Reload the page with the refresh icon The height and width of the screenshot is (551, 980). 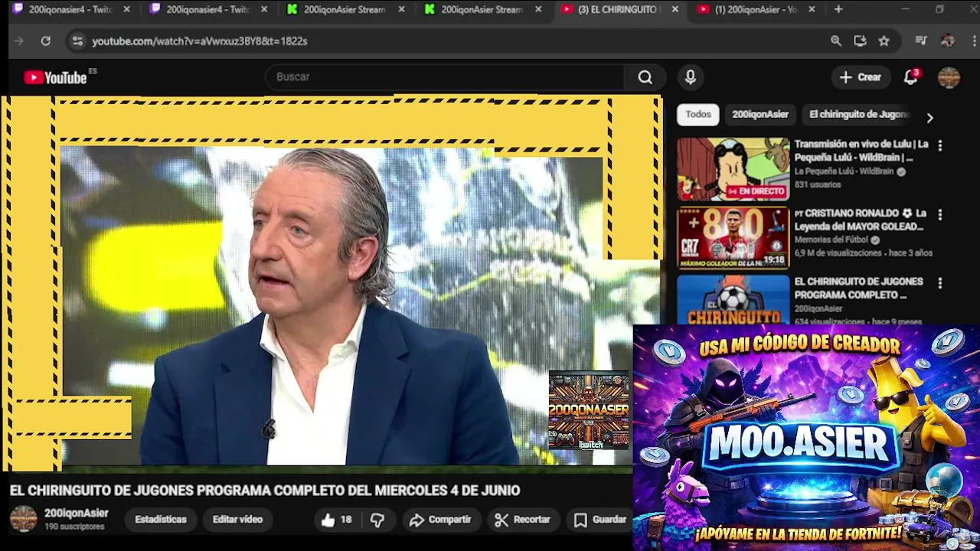tap(46, 41)
